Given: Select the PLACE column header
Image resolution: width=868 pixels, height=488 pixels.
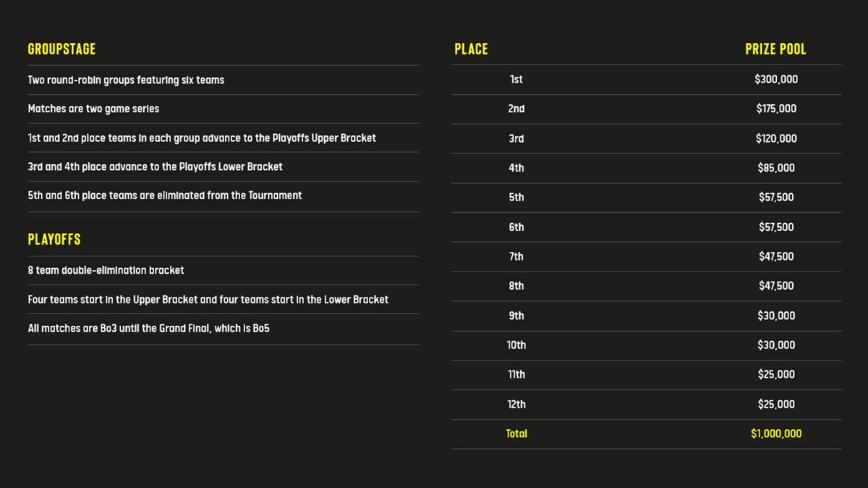Looking at the screenshot, I should coord(471,49).
